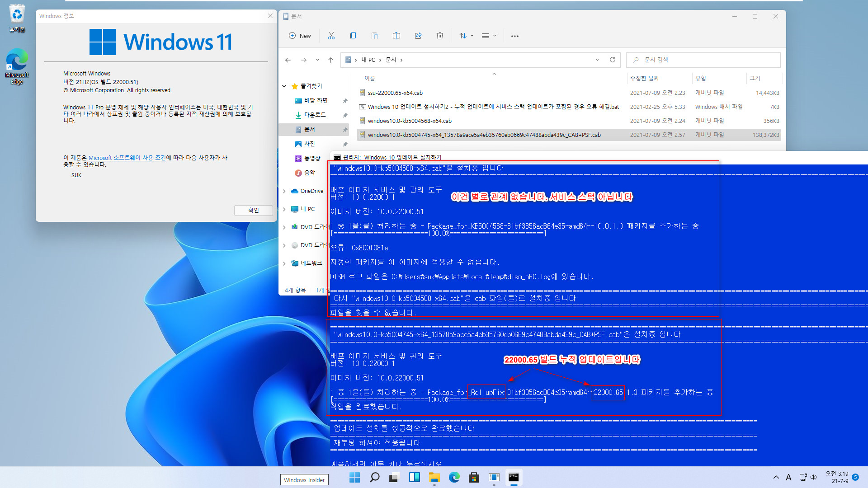Click the Cut scissors icon in Explorer toolbar
This screenshot has height=488, width=868.
tap(331, 36)
